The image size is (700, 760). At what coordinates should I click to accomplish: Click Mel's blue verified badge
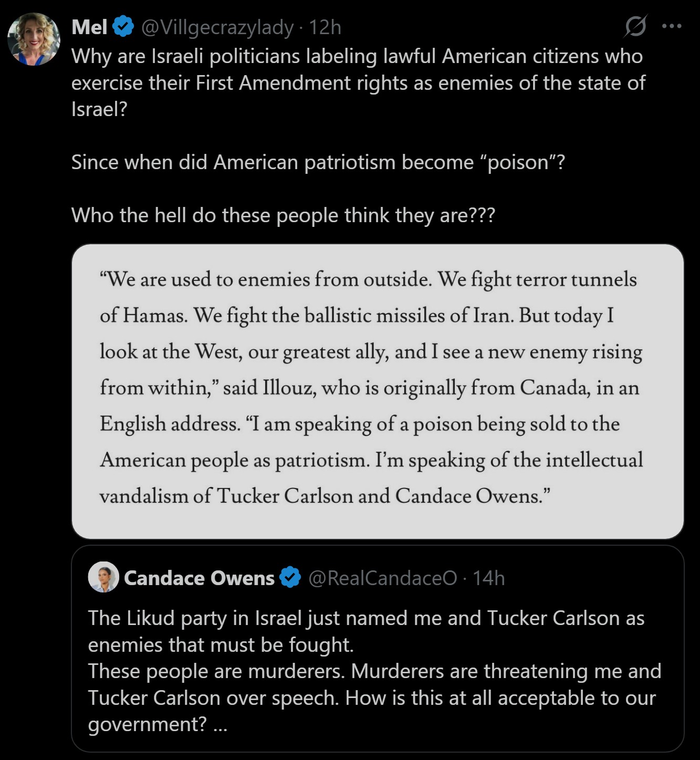coord(123,27)
